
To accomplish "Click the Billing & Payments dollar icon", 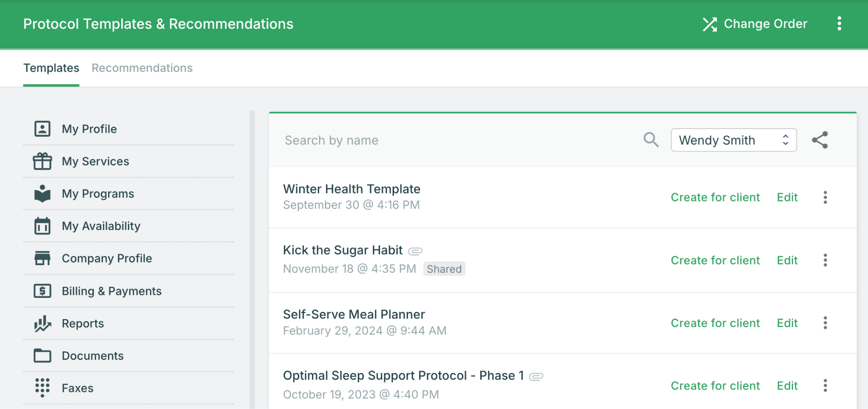I will [x=42, y=291].
